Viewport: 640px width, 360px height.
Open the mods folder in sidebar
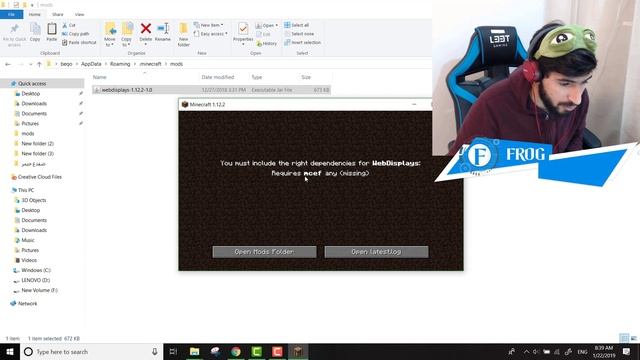click(28, 134)
